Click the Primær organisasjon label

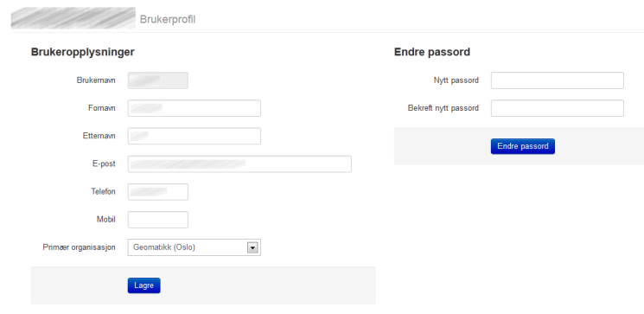[79, 247]
